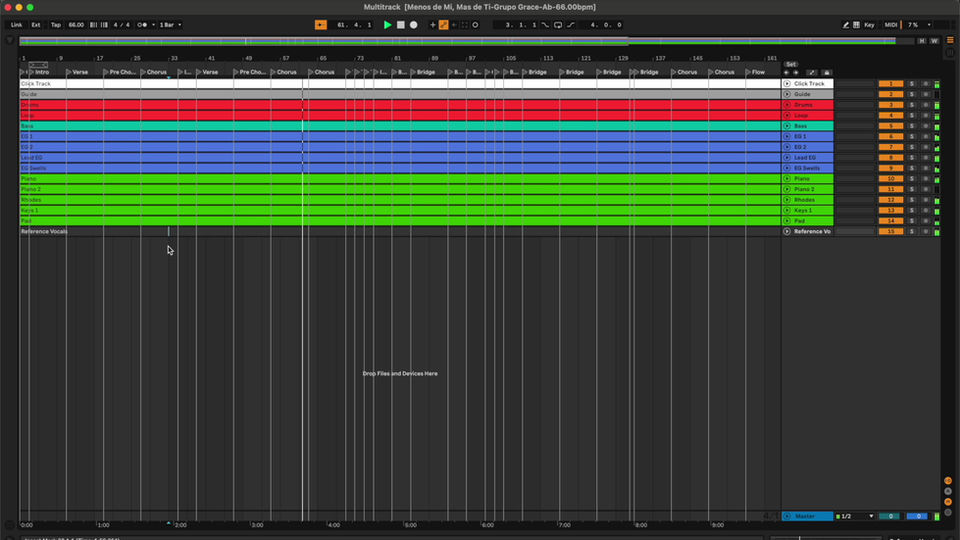Open the Master output 1/2 dropdown
Screen dimensions: 960x540
coord(855,516)
